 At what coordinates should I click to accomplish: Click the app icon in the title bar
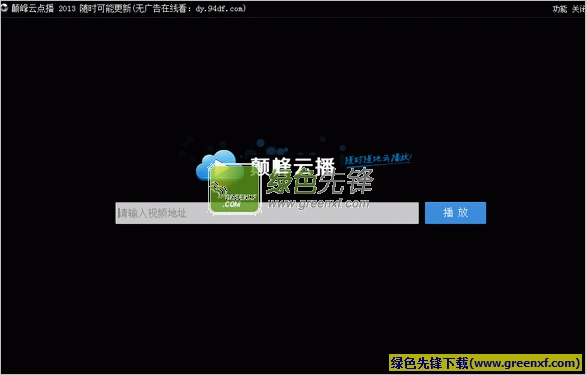pos(4,8)
